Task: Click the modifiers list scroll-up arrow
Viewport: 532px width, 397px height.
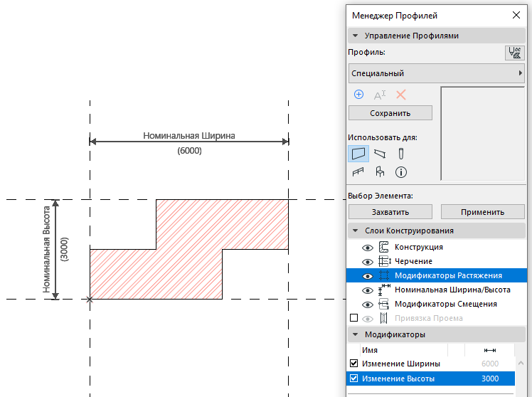Action: 521,363
